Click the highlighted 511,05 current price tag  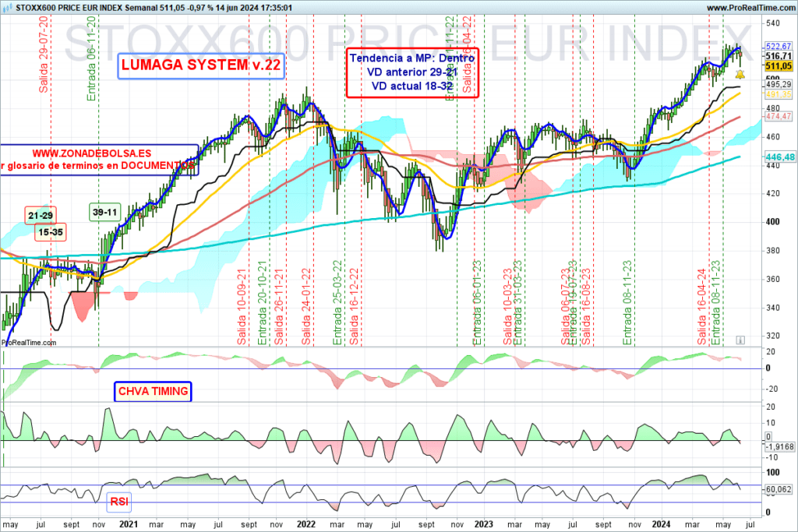(x=779, y=65)
